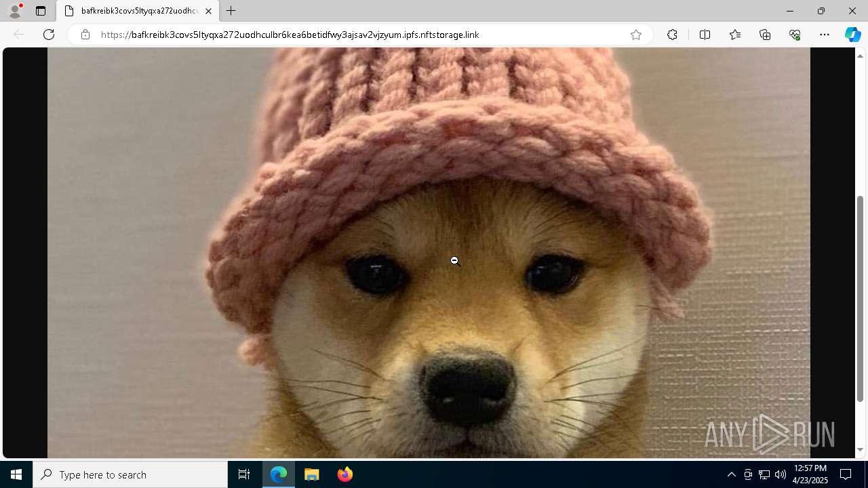Open the Favorites list
Screen dimensions: 868x488
(x=735, y=35)
